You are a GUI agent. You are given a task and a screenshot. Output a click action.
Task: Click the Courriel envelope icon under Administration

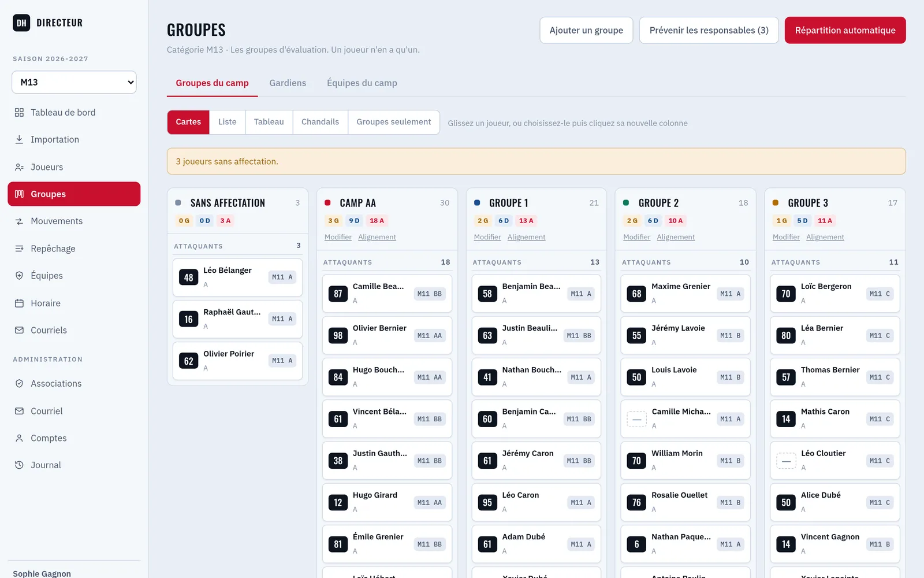[19, 411]
